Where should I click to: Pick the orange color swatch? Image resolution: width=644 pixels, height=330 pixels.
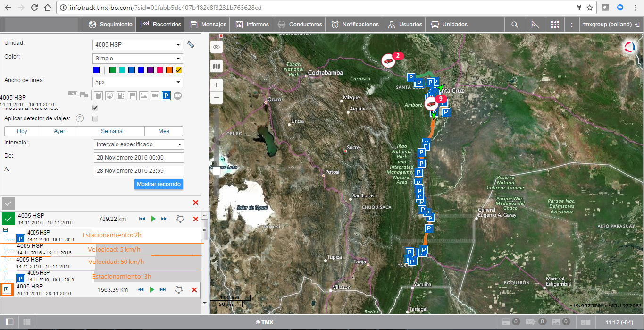[169, 70]
